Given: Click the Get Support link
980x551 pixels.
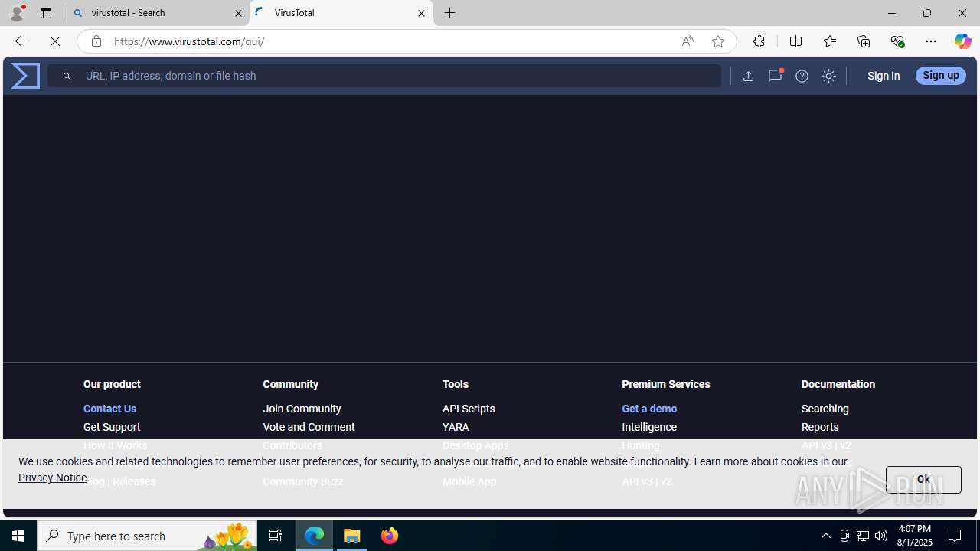Looking at the screenshot, I should pos(112,427).
